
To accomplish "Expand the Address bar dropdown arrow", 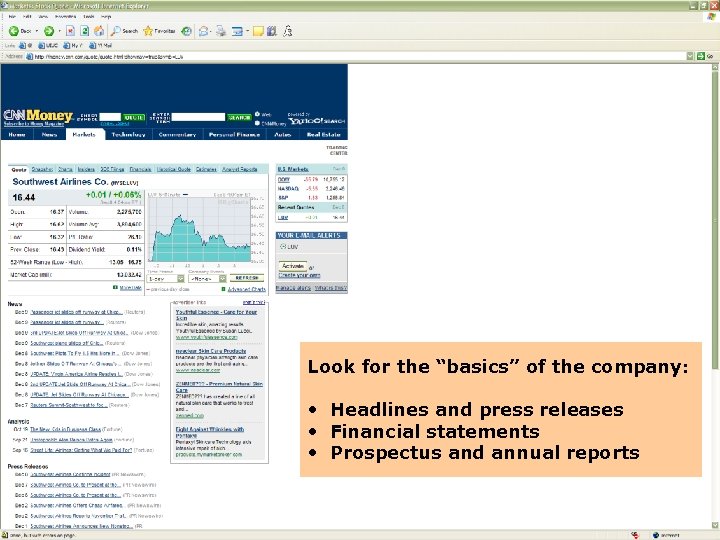I will click(690, 56).
